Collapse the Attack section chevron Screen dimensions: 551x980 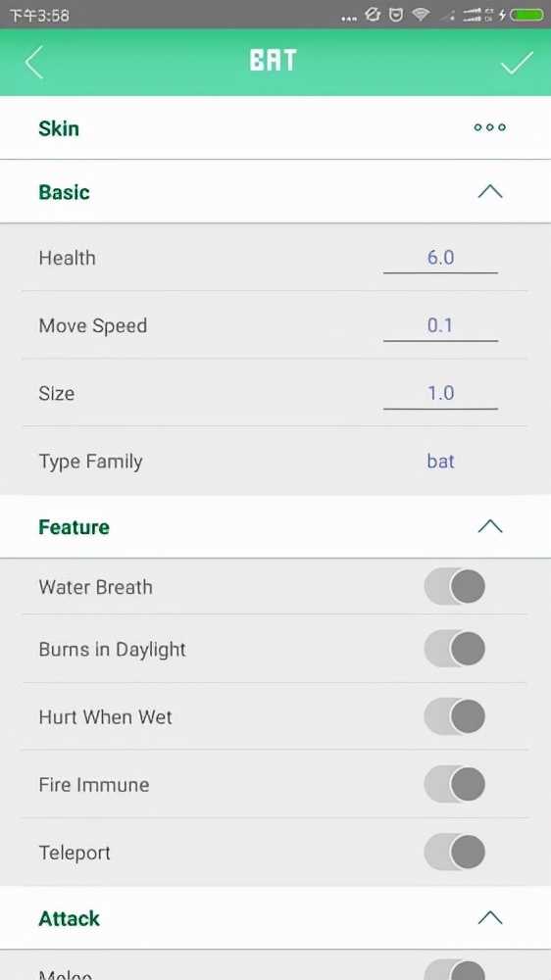[x=489, y=917]
